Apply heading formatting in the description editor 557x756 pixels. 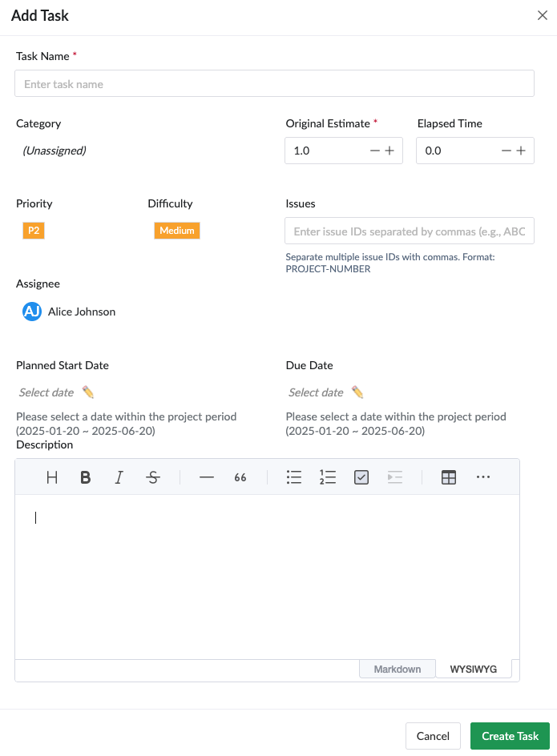coord(52,477)
